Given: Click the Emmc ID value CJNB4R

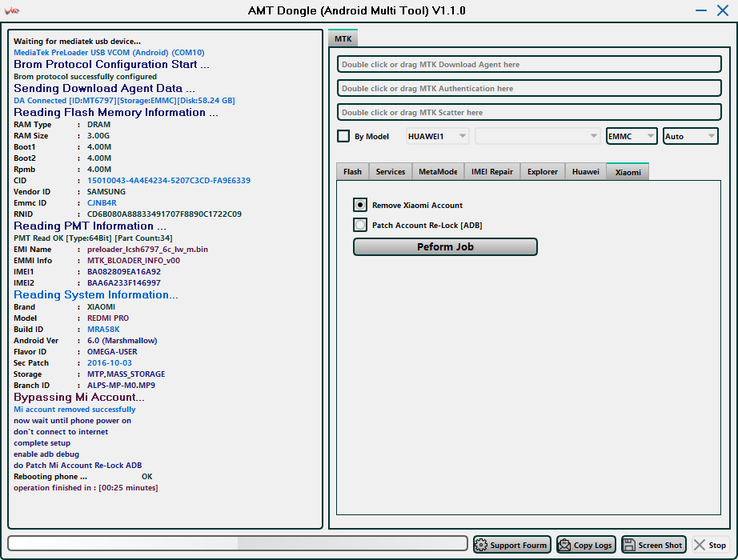Looking at the screenshot, I should click(102, 203).
